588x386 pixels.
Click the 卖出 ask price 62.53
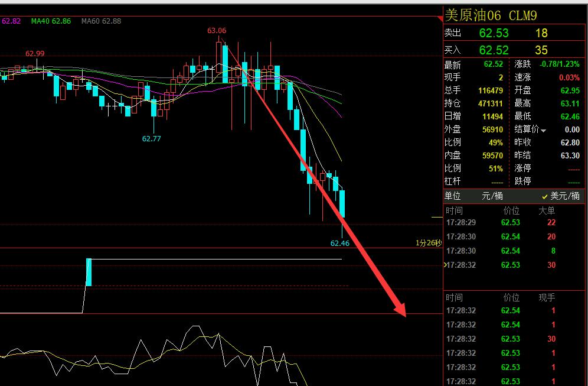click(x=494, y=33)
